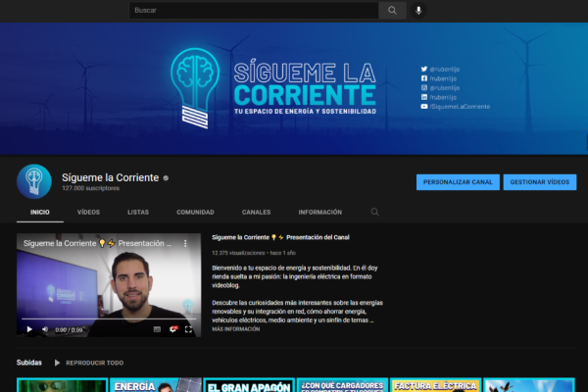Open Instagram @rubenlijo banner link
Screen dimensions: 588x392
pos(440,88)
